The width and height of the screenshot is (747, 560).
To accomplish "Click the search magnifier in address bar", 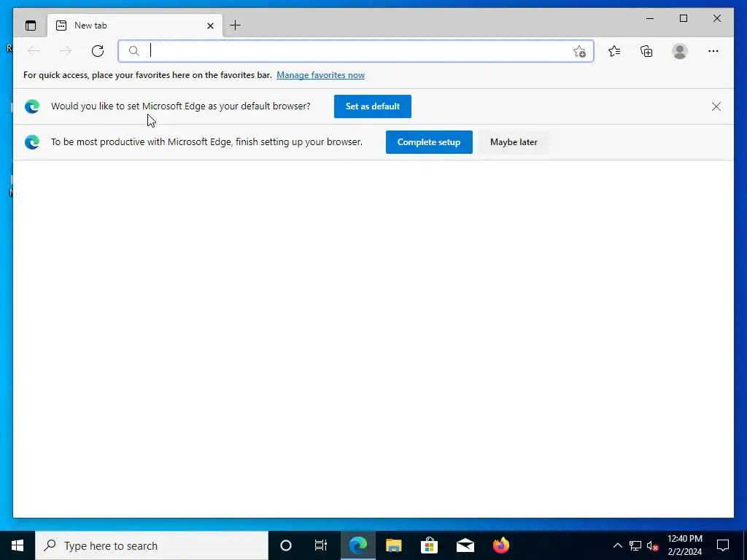I will pyautogui.click(x=134, y=51).
